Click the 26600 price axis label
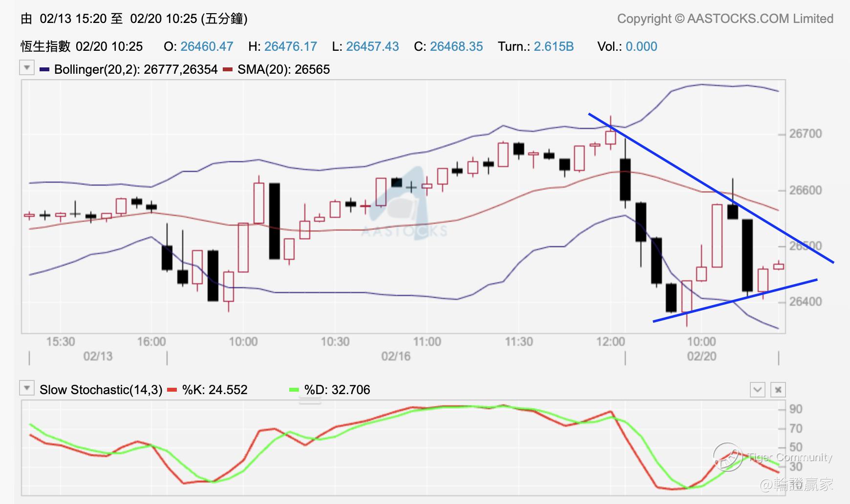The image size is (850, 504). (806, 190)
